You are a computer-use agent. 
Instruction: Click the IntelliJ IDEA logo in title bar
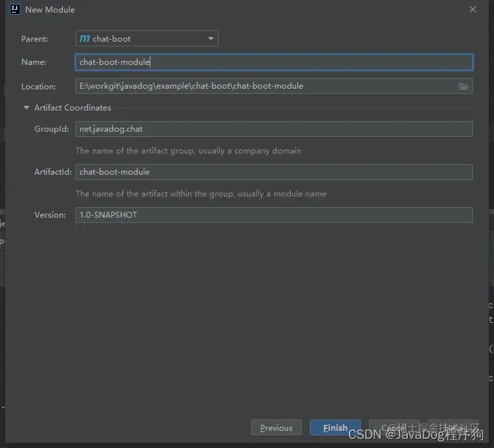[x=15, y=9]
